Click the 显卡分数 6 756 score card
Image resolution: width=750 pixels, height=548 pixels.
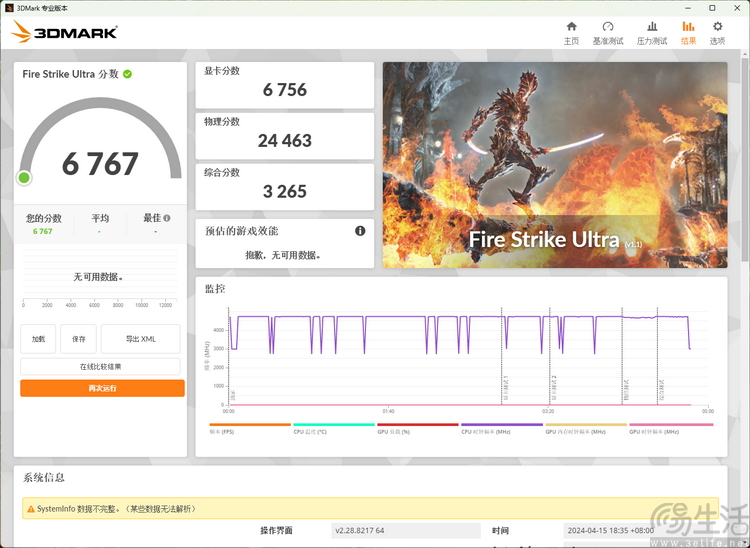285,85
